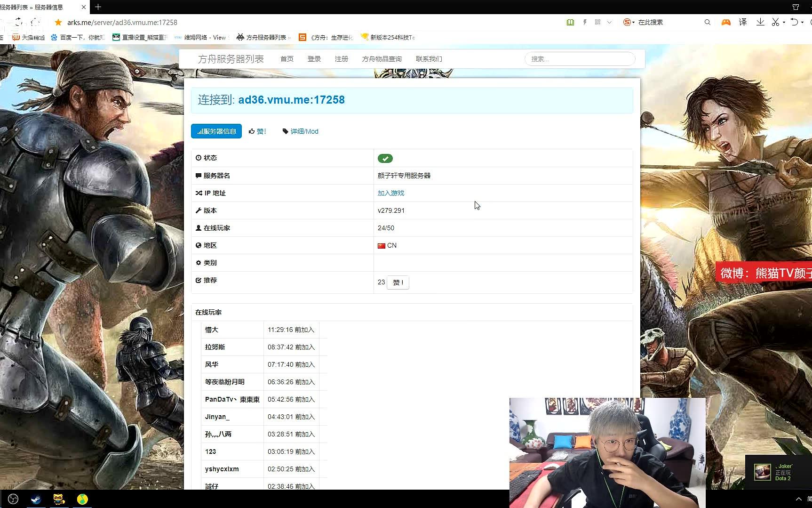Open the green-yellow browser icon in taskbar
The image size is (812, 508).
82,499
